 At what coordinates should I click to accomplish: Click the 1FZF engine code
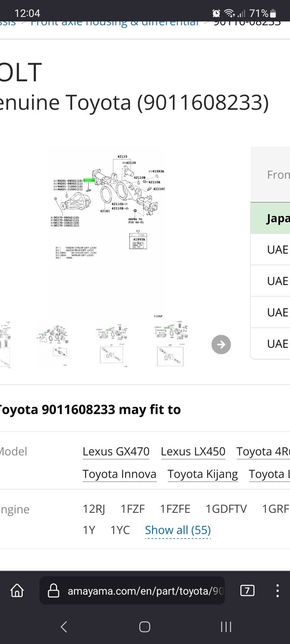click(x=133, y=509)
